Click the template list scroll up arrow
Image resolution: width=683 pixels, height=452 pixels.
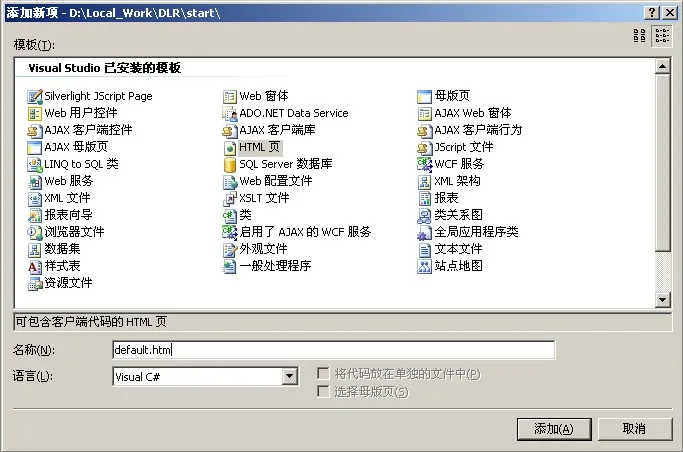tap(663, 67)
